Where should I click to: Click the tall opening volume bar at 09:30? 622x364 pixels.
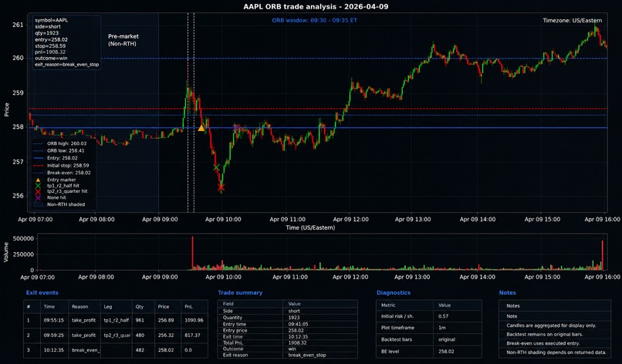coord(192,254)
